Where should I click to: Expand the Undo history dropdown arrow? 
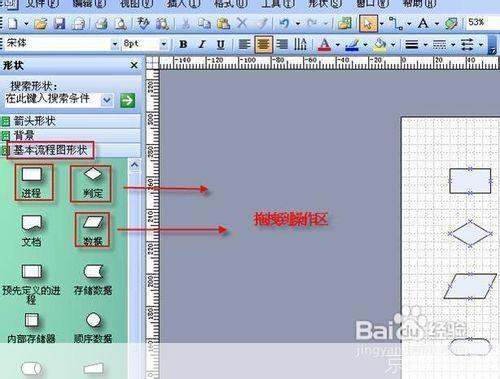pos(298,24)
